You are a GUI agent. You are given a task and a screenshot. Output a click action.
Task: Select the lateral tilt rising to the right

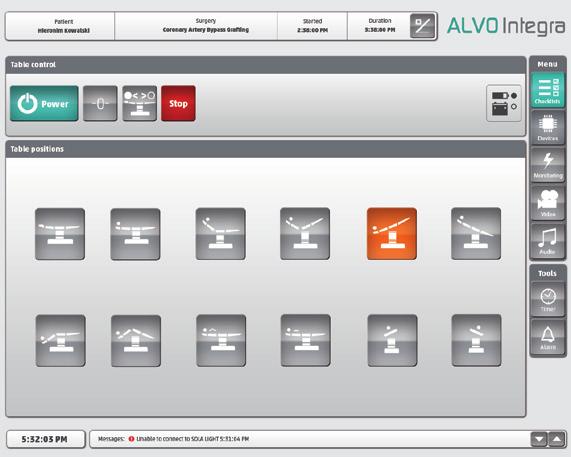[392, 340]
